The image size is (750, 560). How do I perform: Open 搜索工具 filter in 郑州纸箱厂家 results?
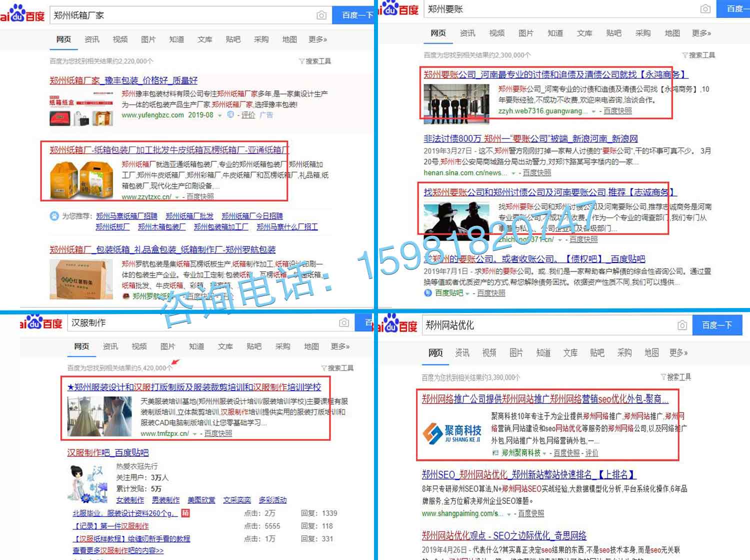(315, 61)
